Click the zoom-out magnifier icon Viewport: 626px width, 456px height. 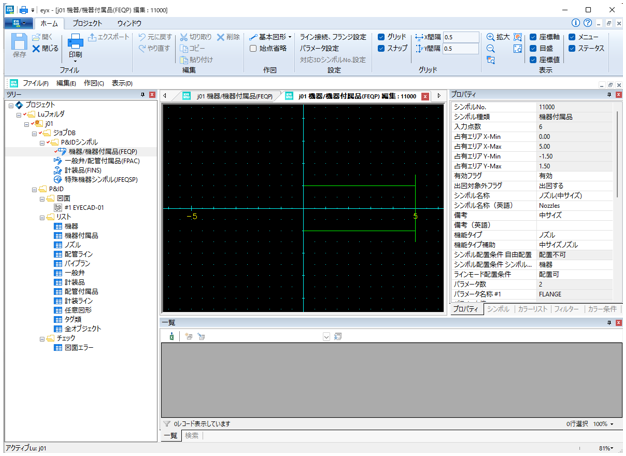click(x=490, y=49)
